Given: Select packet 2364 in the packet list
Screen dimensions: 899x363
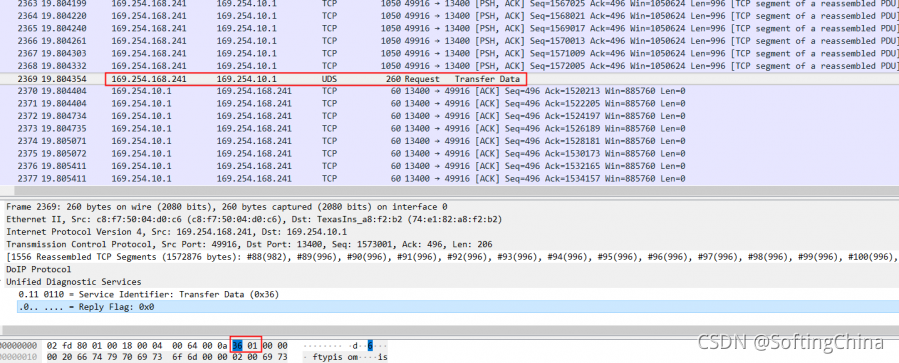Looking at the screenshot, I should (450, 16).
